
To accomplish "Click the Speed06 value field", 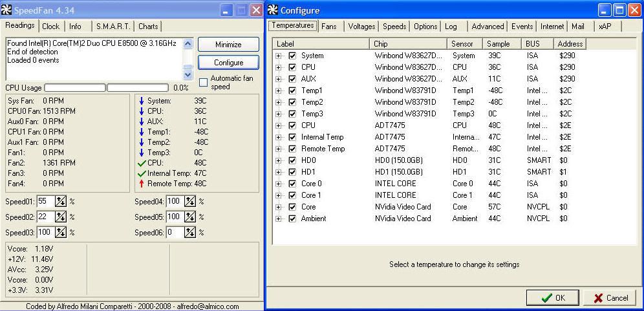I will (175, 233).
